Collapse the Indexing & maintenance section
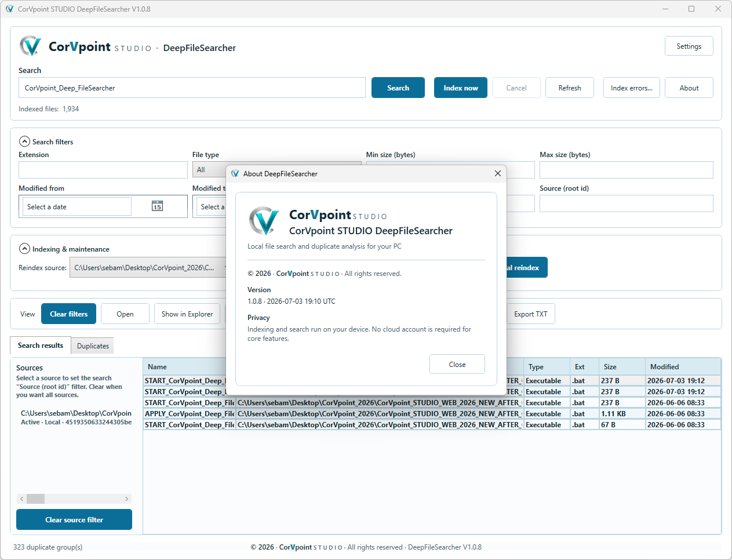This screenshot has width=732, height=560. click(x=24, y=249)
